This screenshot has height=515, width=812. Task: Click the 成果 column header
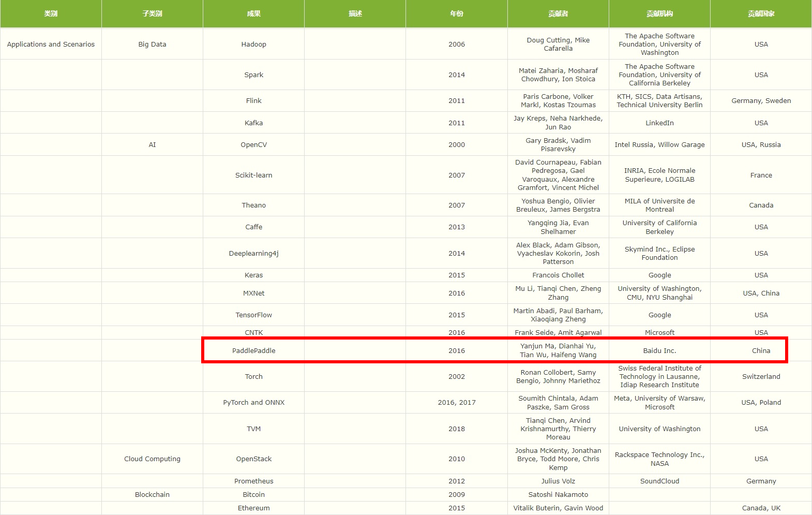[253, 13]
